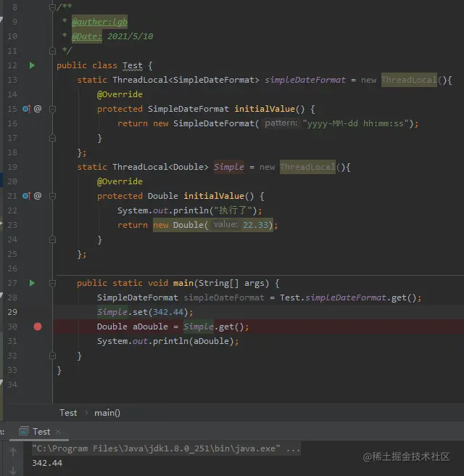Click the down arrow in the run console
Screen dimensions: 464x476
click(x=13, y=470)
